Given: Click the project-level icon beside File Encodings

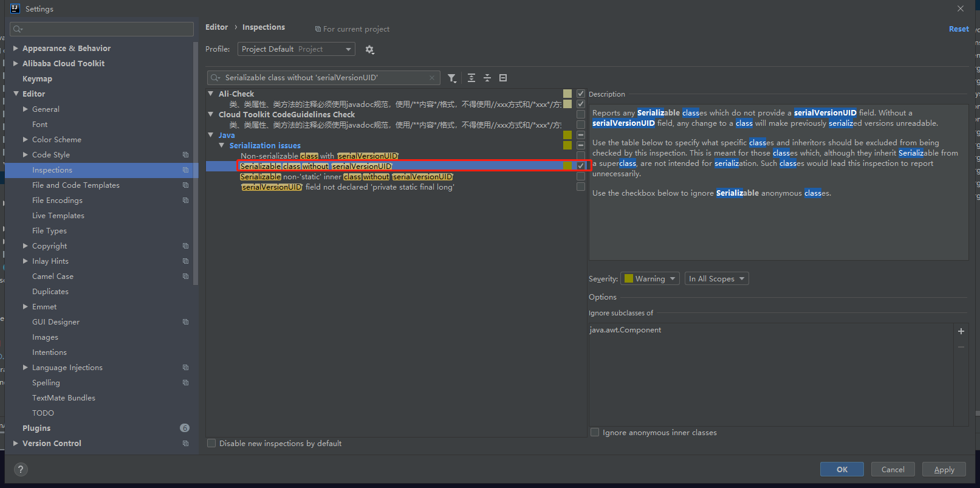Looking at the screenshot, I should pos(186,201).
